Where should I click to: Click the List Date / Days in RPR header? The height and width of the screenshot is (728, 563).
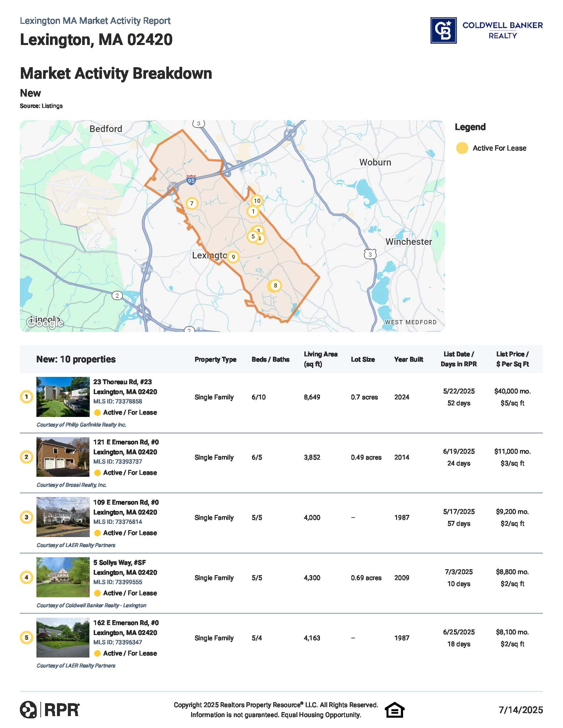point(459,359)
